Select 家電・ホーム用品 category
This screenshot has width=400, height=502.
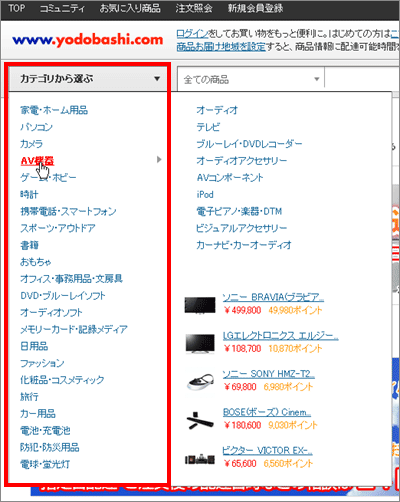54,110
